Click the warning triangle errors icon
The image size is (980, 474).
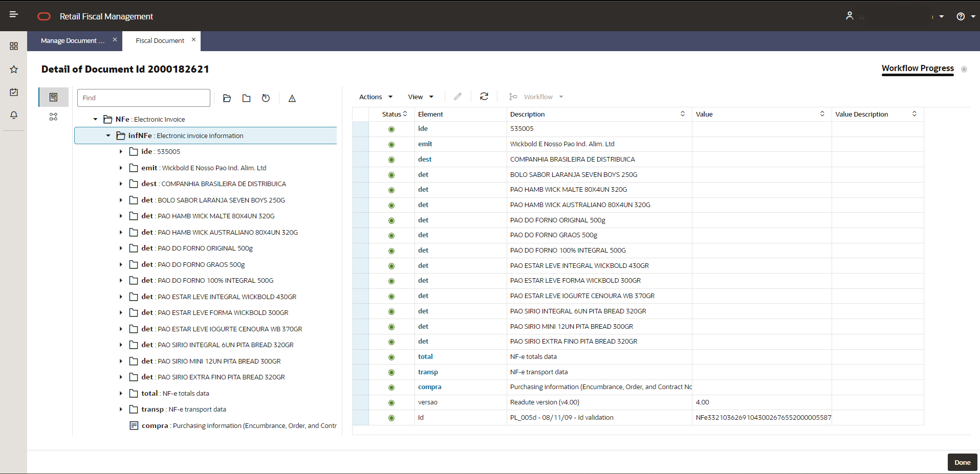[292, 98]
